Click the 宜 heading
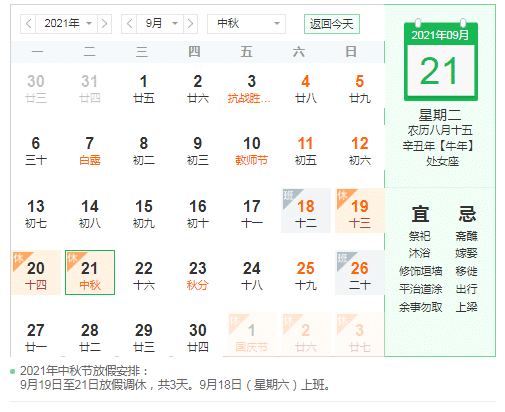This screenshot has height=412, width=505. tap(420, 214)
